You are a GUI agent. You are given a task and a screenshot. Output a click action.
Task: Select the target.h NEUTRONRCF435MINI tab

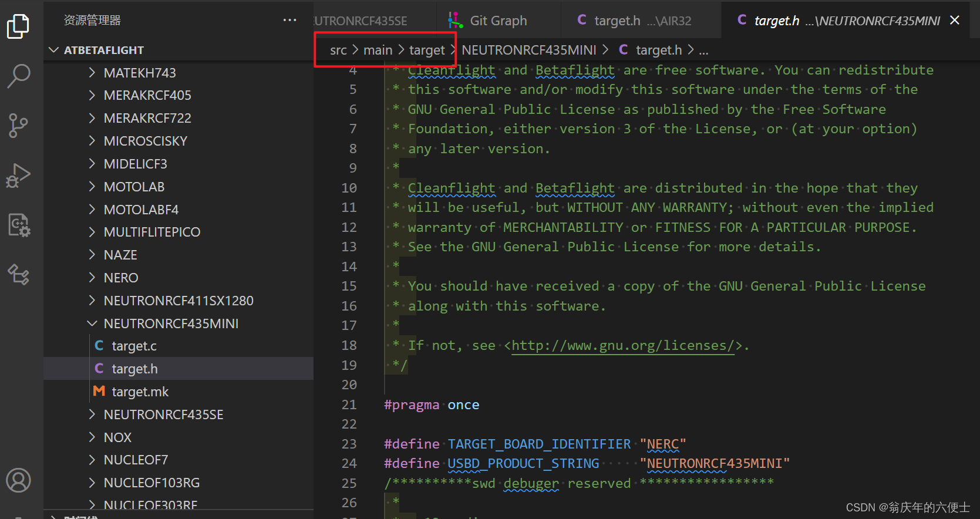coord(846,21)
